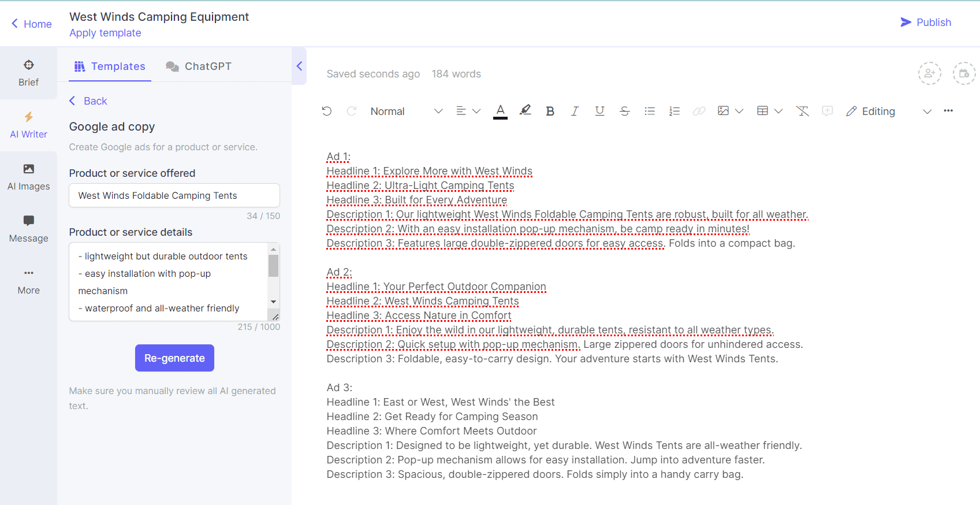This screenshot has width=980, height=505.
Task: Click the details textarea scrollbar up arrow
Action: click(x=274, y=249)
